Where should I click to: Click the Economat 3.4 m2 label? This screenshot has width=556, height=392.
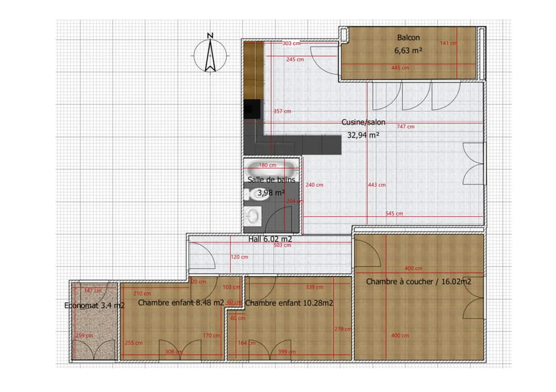coord(94,306)
